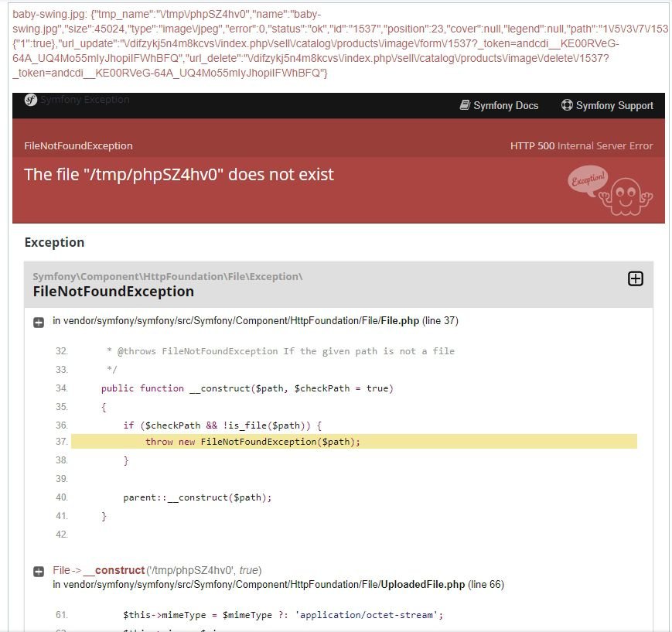Open the Symfony Support link
Image resolution: width=672 pixels, height=632 pixels.
click(x=607, y=105)
